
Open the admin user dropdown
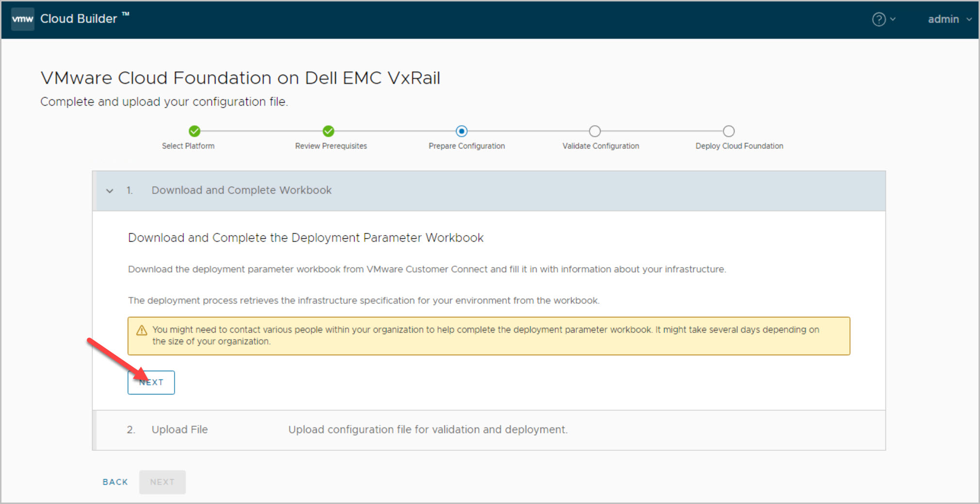coord(949,19)
